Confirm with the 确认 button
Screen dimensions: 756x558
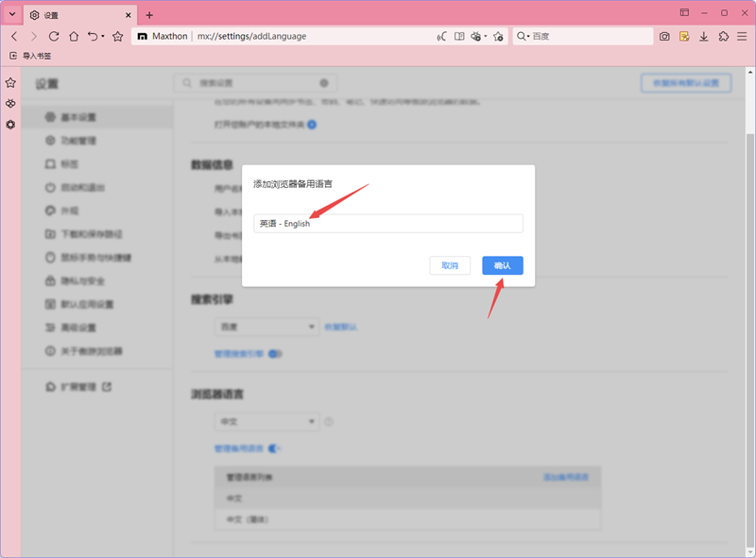(x=502, y=265)
